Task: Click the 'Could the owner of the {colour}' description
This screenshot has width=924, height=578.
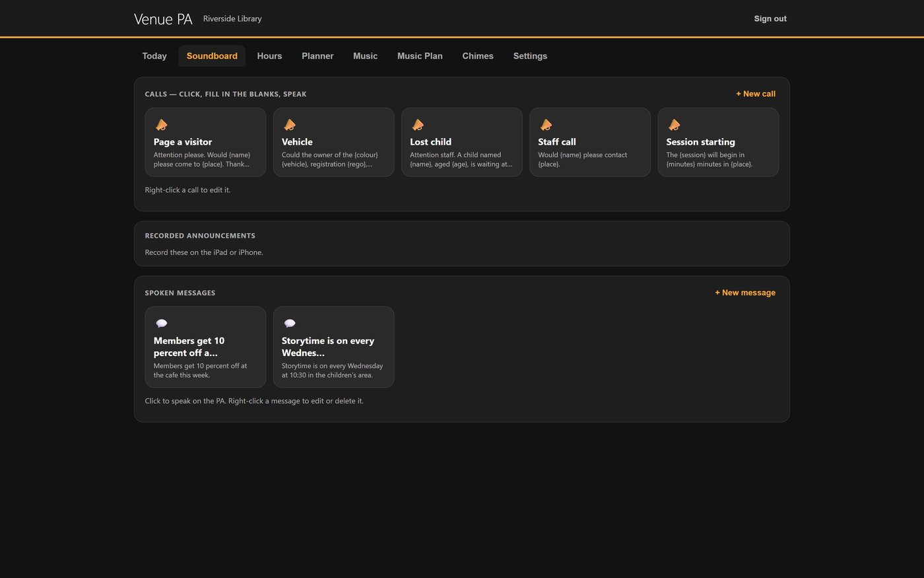Action: coord(330,159)
